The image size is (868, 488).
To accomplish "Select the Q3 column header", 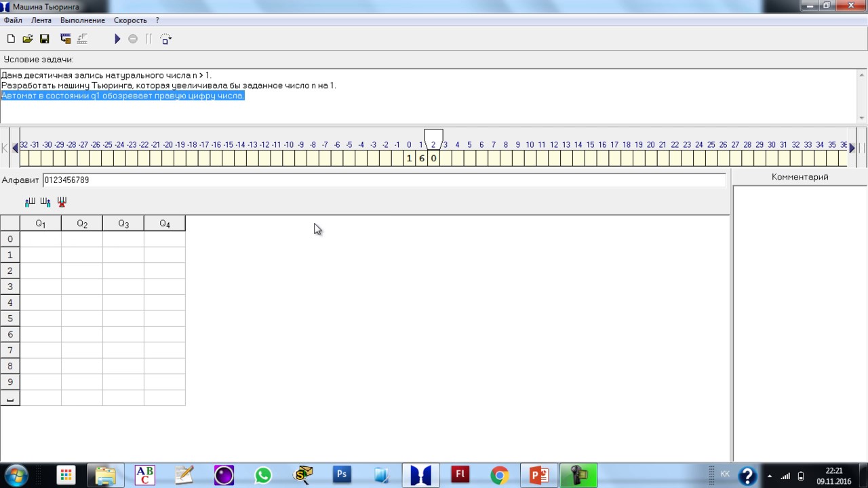I will click(123, 224).
